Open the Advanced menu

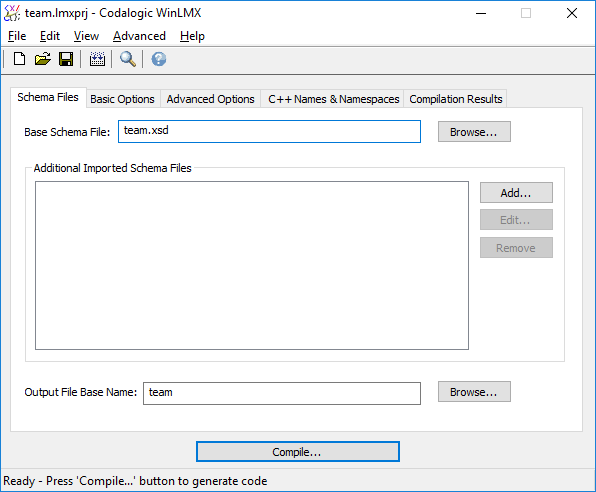click(139, 36)
